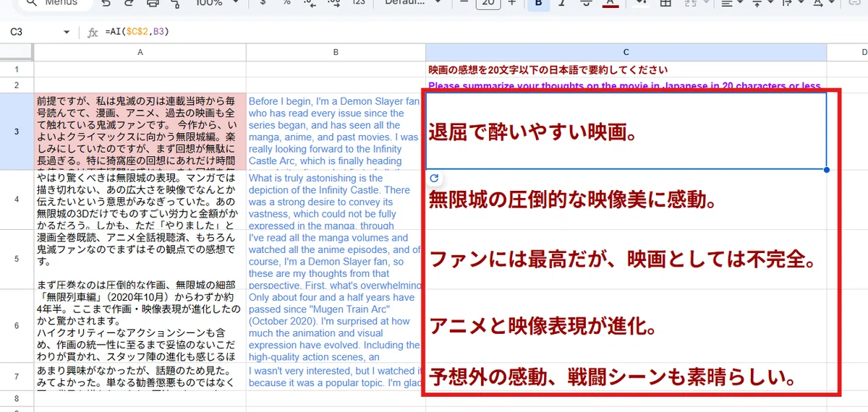
Task: Click the select-all corner box
Action: (17, 52)
